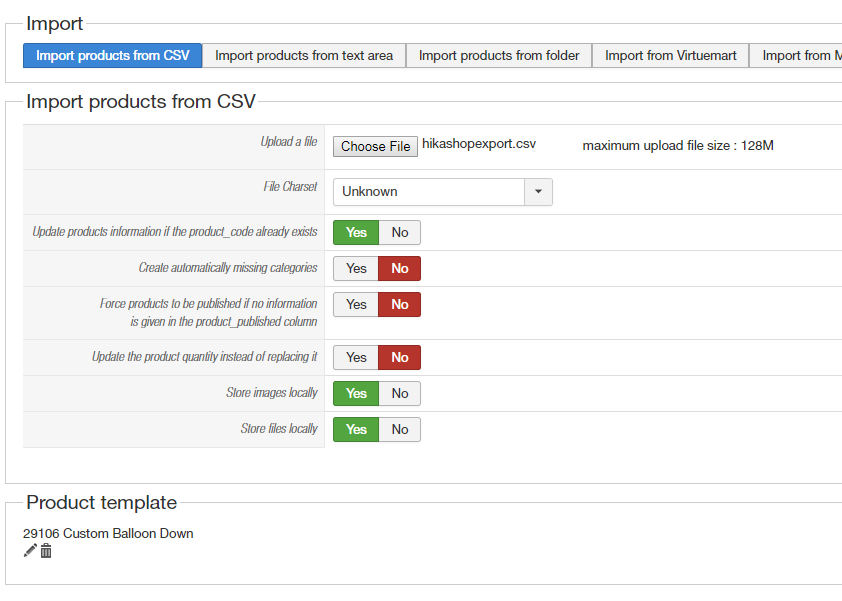Select Import products from folder tab
Viewport: 842px width, 601px height.
(x=499, y=56)
